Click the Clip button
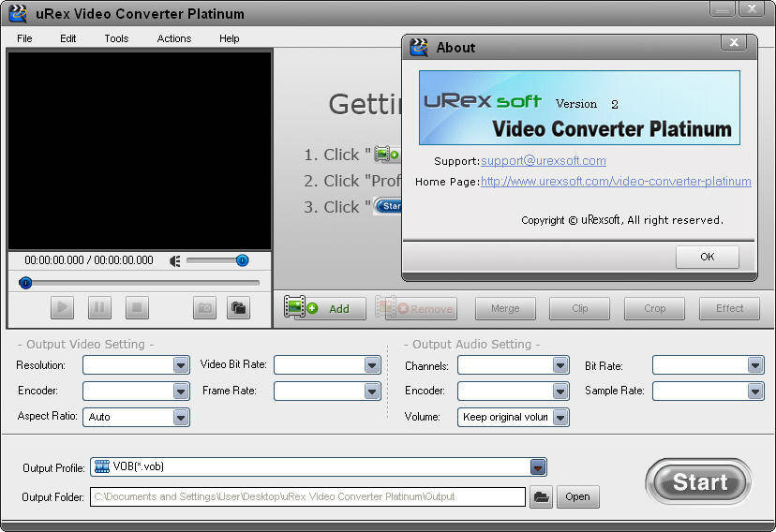Viewport: 776px width, 532px height. click(579, 308)
